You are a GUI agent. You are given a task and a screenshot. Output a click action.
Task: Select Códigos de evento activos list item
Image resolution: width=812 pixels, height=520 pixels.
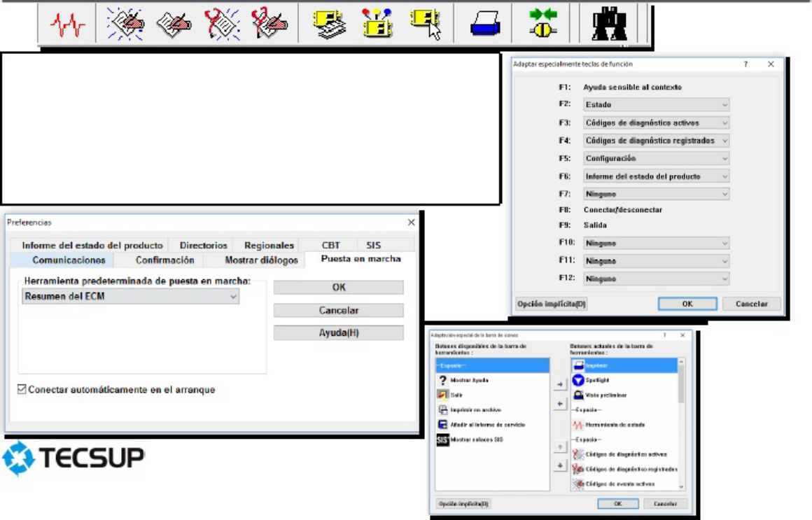click(x=624, y=484)
